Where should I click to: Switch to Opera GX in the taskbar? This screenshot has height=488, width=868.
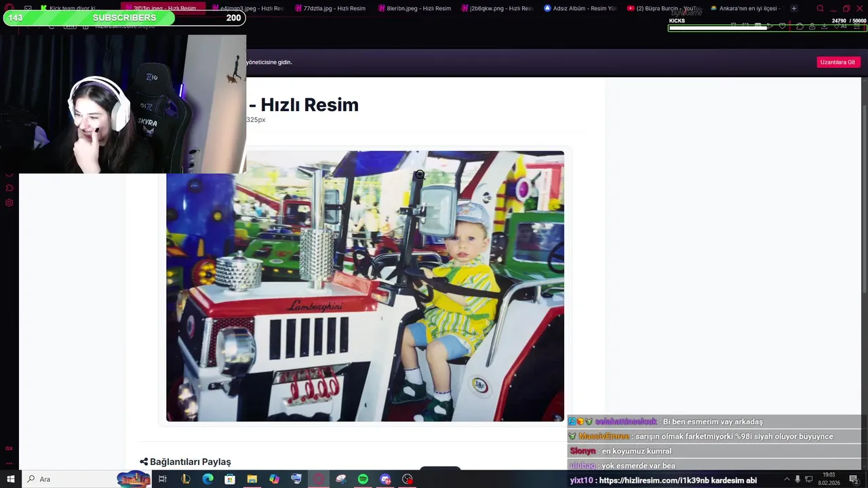[x=319, y=479]
